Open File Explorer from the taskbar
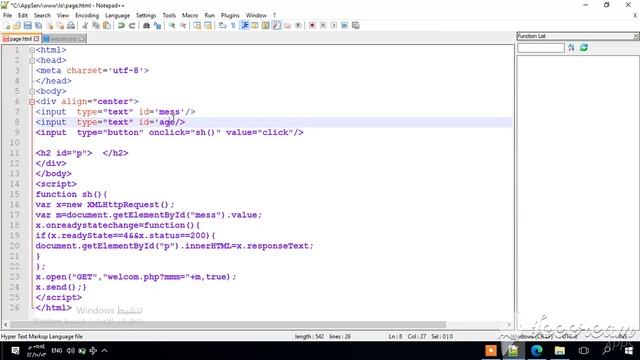The height and width of the screenshot is (360, 640). [560, 351]
